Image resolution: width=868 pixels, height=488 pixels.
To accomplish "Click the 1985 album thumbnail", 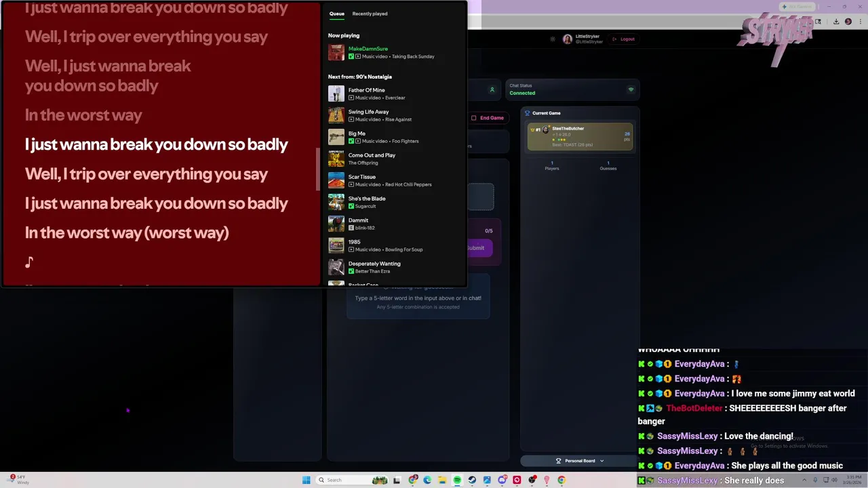I will tap(336, 245).
